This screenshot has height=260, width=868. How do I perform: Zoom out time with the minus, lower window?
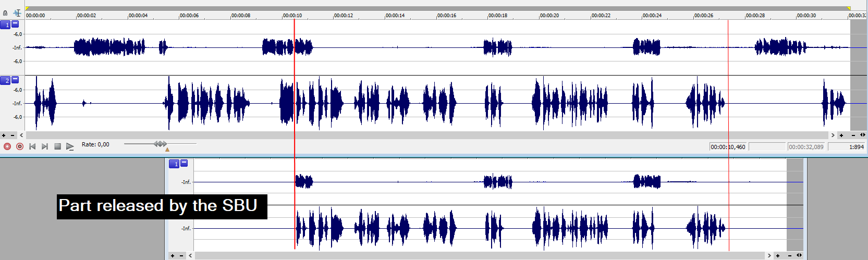[790, 256]
